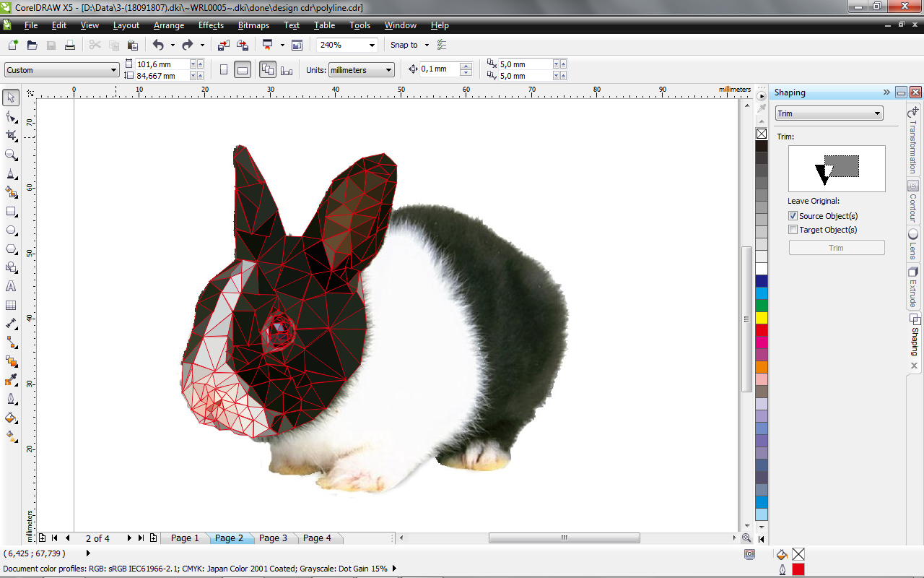Image resolution: width=924 pixels, height=578 pixels.
Task: Select the Pick tool
Action: pyautogui.click(x=10, y=96)
